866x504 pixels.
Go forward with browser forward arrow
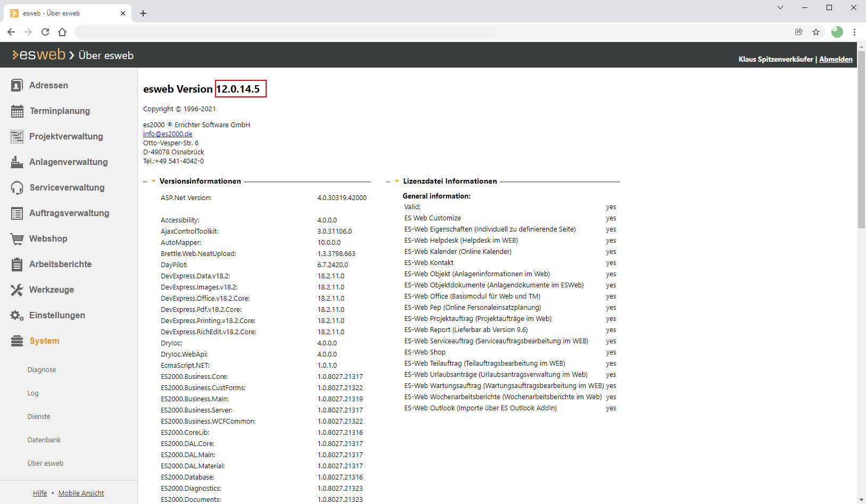click(28, 32)
